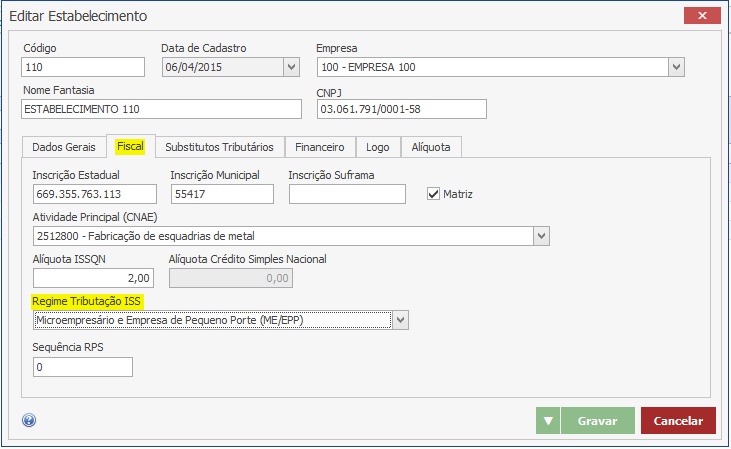Click into the Inscrição Suframa field
The image size is (731, 449).
(x=347, y=194)
